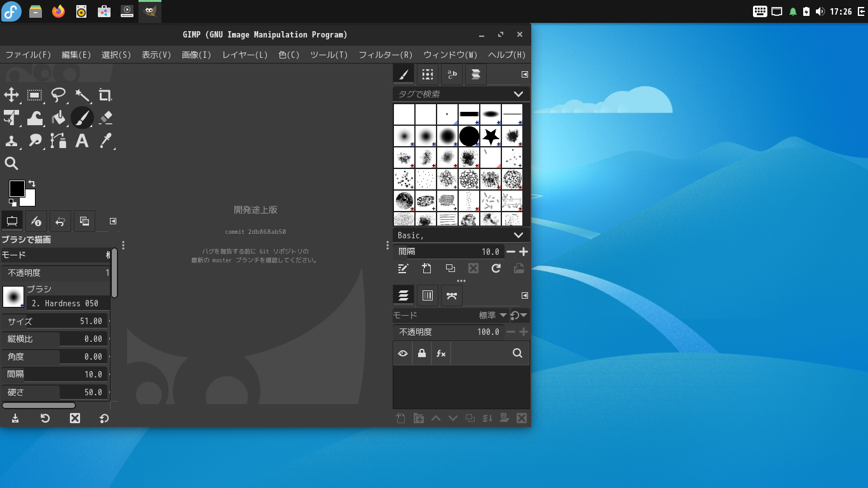Expand the 'Basic,' tag dropdown
This screenshot has width=868, height=488.
pyautogui.click(x=519, y=235)
